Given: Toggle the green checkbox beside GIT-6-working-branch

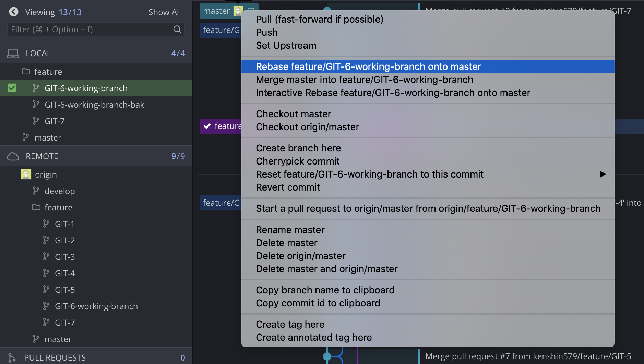Looking at the screenshot, I should (x=12, y=88).
